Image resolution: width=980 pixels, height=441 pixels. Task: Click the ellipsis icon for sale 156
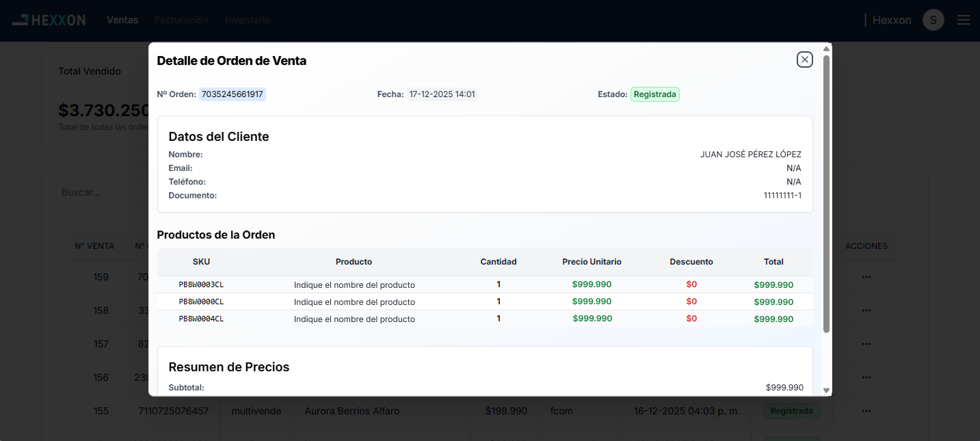866,377
